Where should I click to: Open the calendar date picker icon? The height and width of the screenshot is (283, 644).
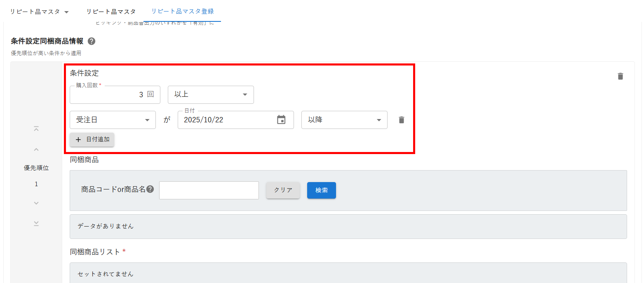click(281, 120)
